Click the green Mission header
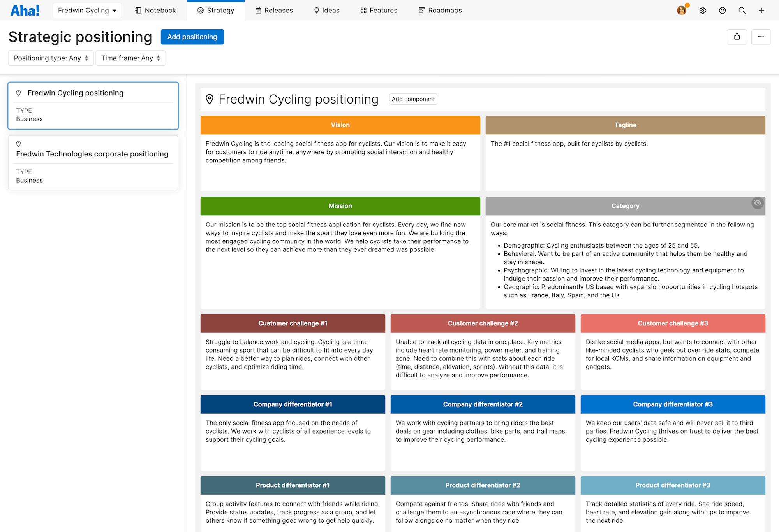 click(x=340, y=206)
